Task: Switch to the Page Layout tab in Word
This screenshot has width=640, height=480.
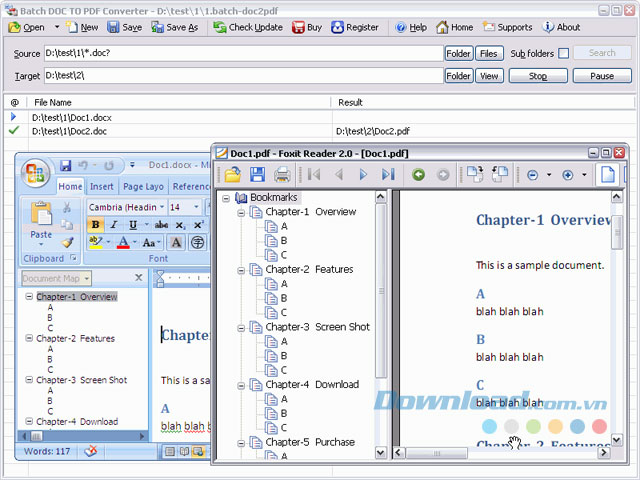Action: (x=143, y=187)
